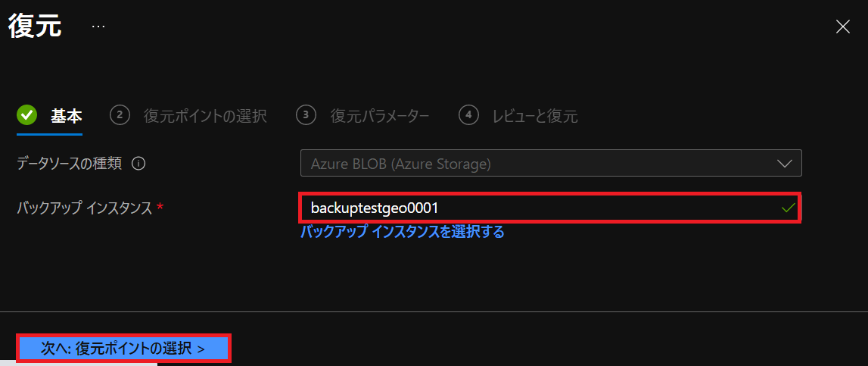Expand the chevron on the data source dropdown
Screen dimensions: 868x366
tap(785, 164)
